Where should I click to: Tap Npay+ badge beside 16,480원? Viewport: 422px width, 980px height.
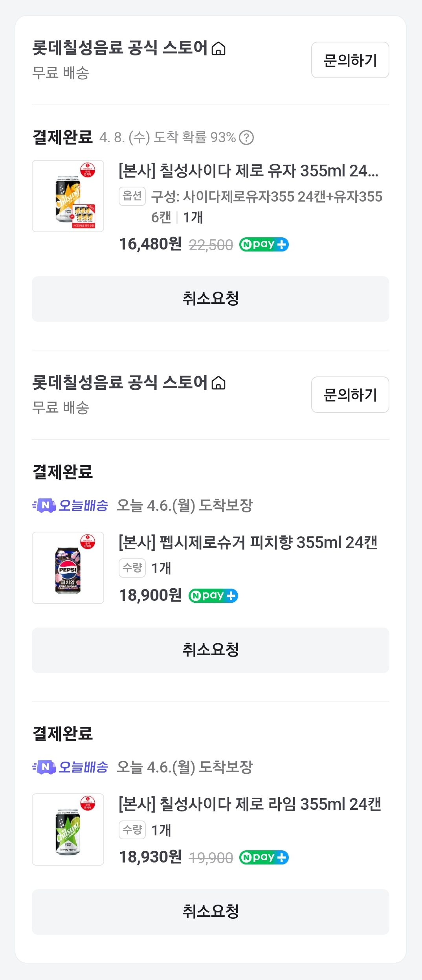[264, 244]
